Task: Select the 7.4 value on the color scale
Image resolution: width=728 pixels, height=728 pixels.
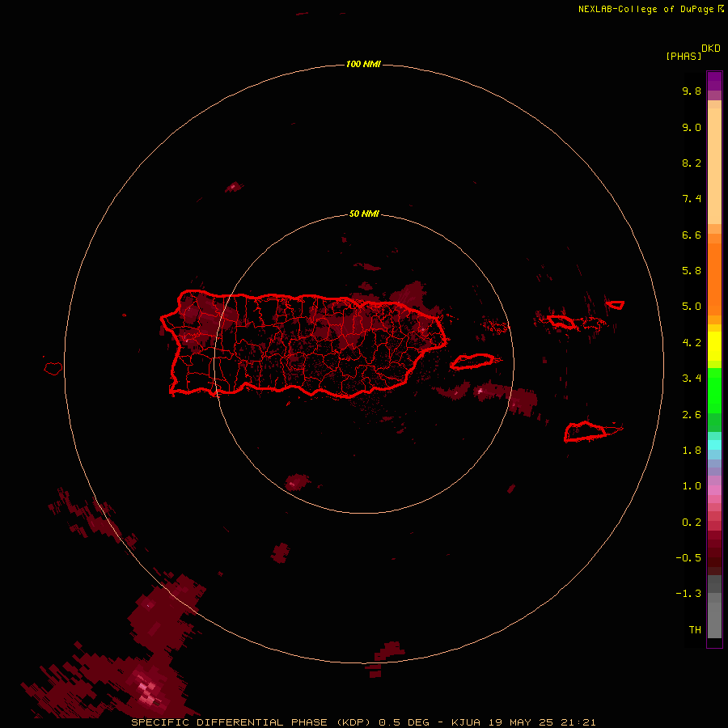Action: point(692,199)
